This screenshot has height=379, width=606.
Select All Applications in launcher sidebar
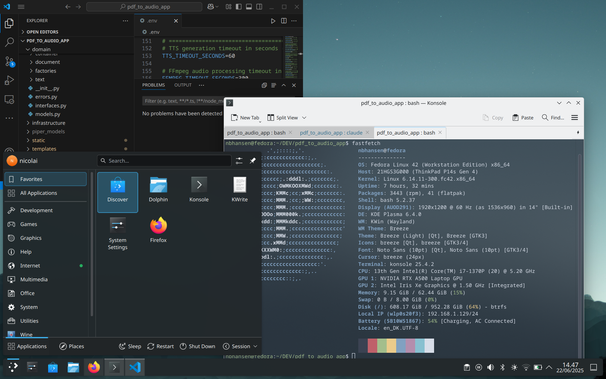(46, 193)
